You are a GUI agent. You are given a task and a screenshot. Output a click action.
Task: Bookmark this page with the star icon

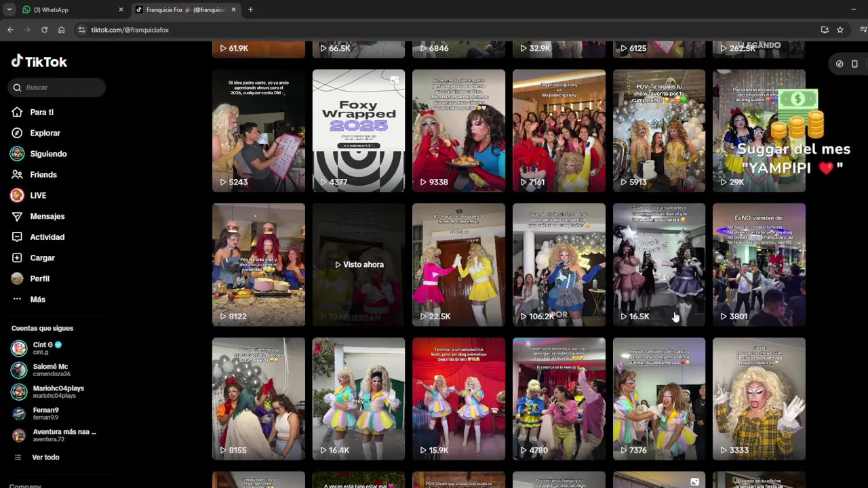pyautogui.click(x=840, y=30)
